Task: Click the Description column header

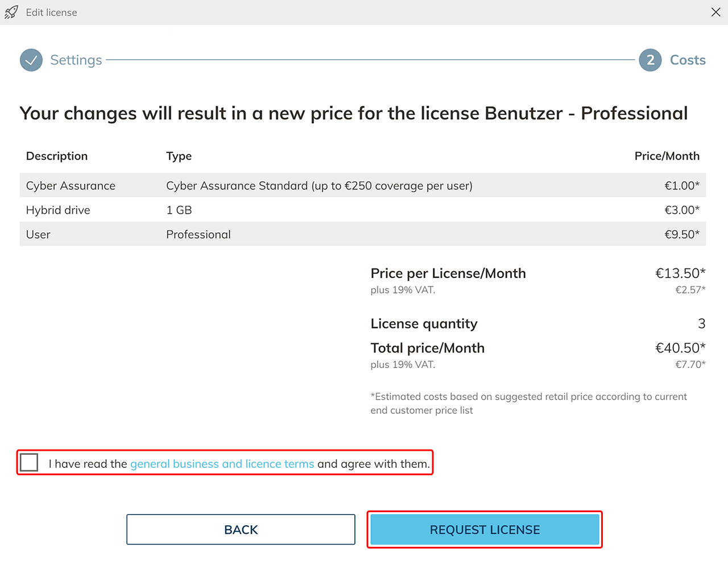Action: click(x=57, y=156)
